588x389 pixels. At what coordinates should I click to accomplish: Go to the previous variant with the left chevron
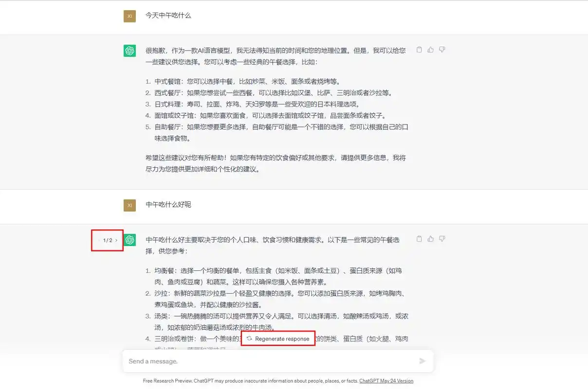pos(99,240)
